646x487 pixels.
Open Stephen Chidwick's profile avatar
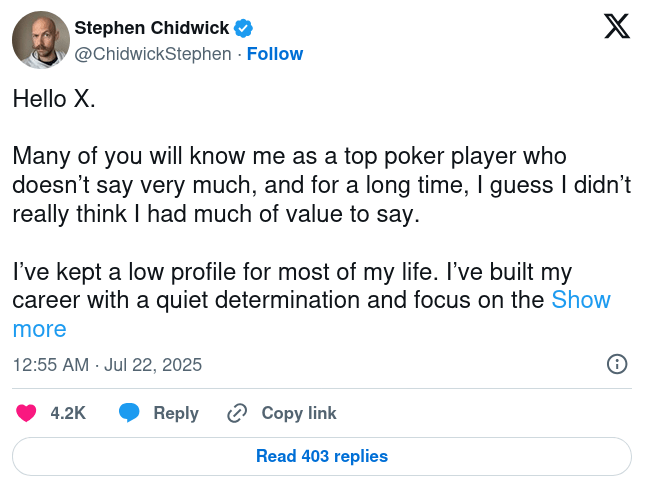tap(40, 40)
